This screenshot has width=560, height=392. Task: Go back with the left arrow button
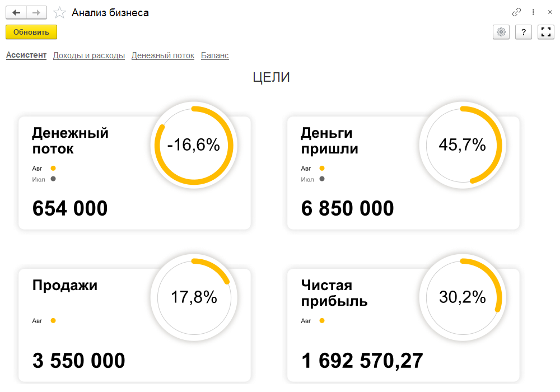pos(16,12)
